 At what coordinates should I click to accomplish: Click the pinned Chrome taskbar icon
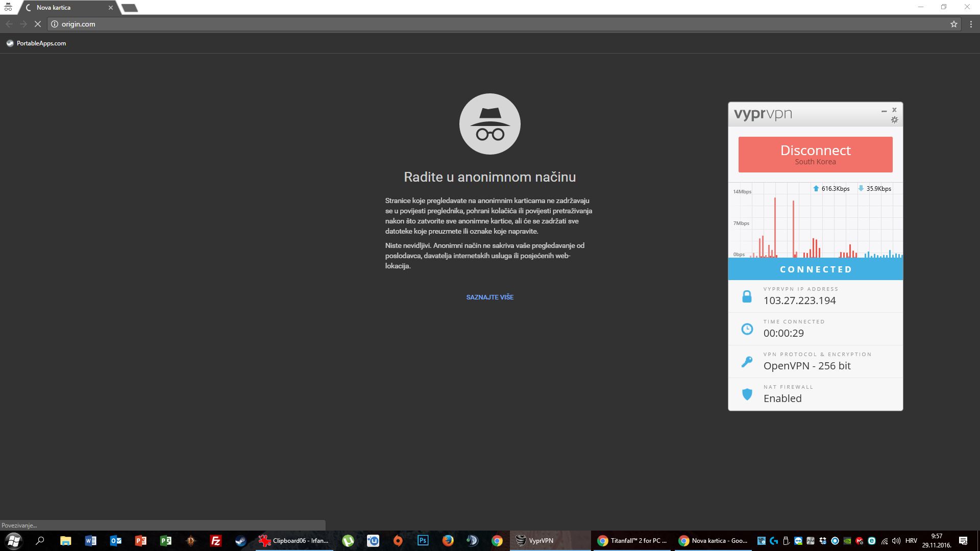click(497, 541)
